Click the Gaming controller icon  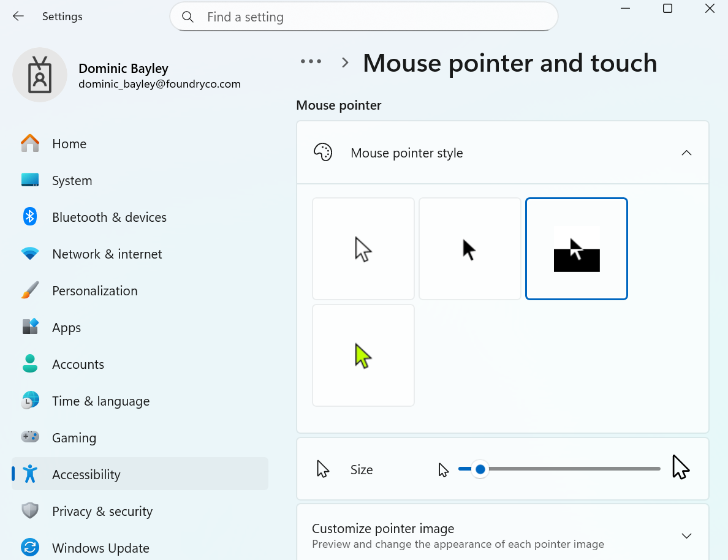point(30,437)
